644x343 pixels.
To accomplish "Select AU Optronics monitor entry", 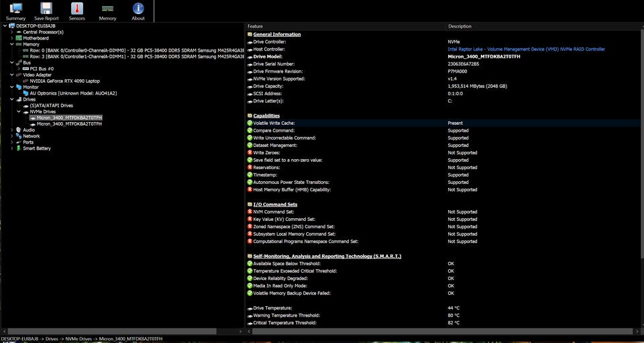I will pyautogui.click(x=74, y=93).
